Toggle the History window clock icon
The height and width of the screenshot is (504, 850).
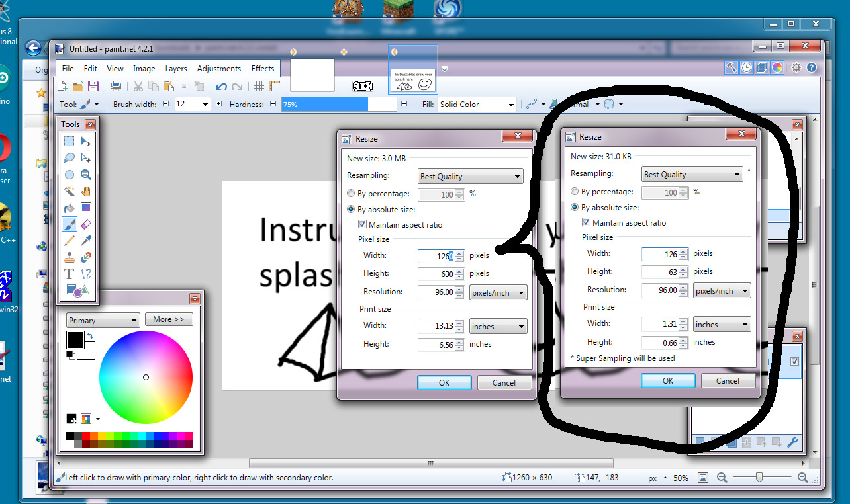(747, 67)
